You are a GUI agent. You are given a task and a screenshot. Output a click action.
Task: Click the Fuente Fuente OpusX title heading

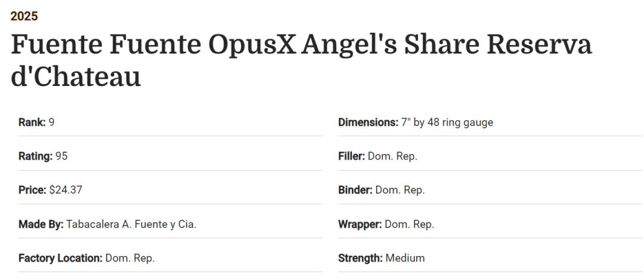(301, 61)
